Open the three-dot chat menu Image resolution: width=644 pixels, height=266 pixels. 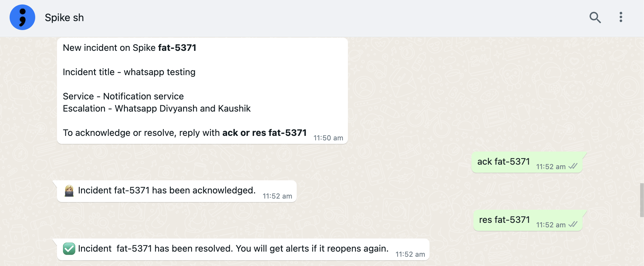(621, 17)
